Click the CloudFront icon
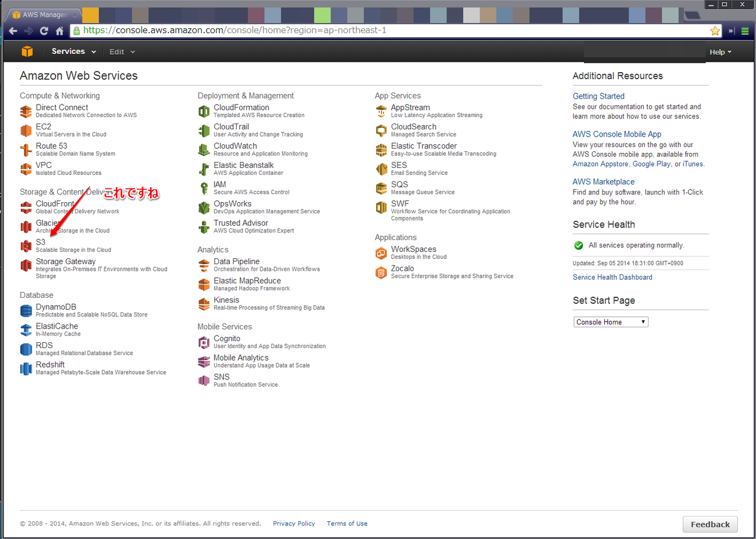The image size is (756, 539). 26,207
